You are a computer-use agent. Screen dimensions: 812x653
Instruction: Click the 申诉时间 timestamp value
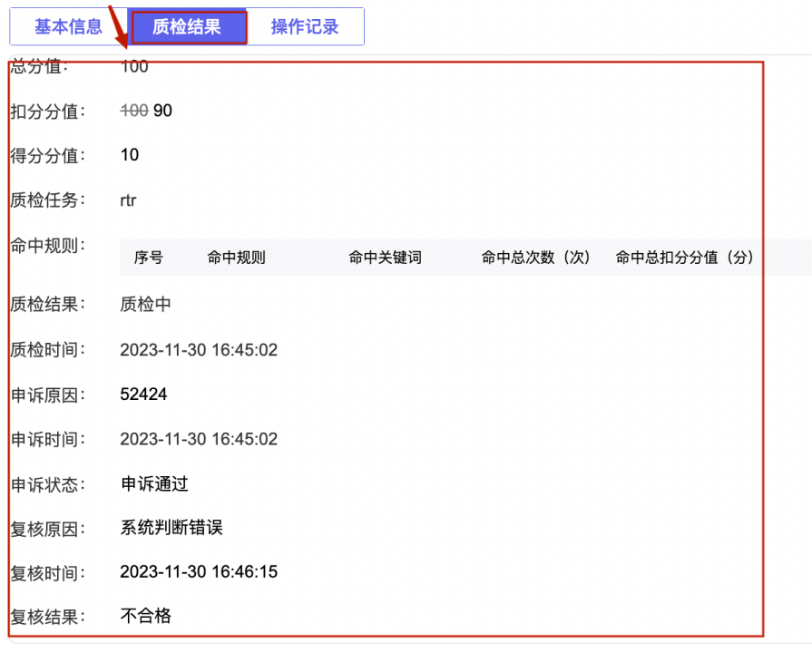coord(199,439)
